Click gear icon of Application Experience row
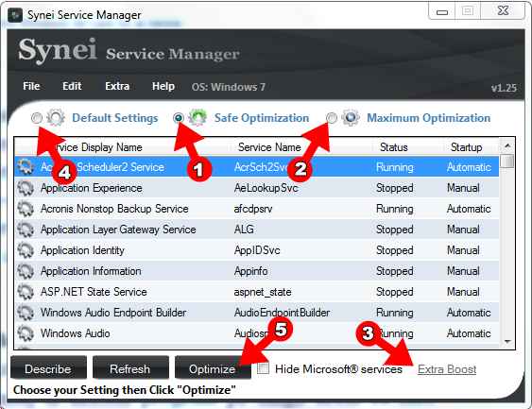This screenshot has width=532, height=409. 26,188
